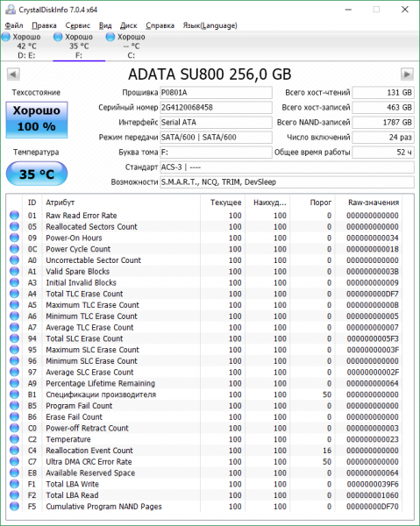Click status orb for Erase Fail Count
Screen dimensions: 420x526
point(14,416)
